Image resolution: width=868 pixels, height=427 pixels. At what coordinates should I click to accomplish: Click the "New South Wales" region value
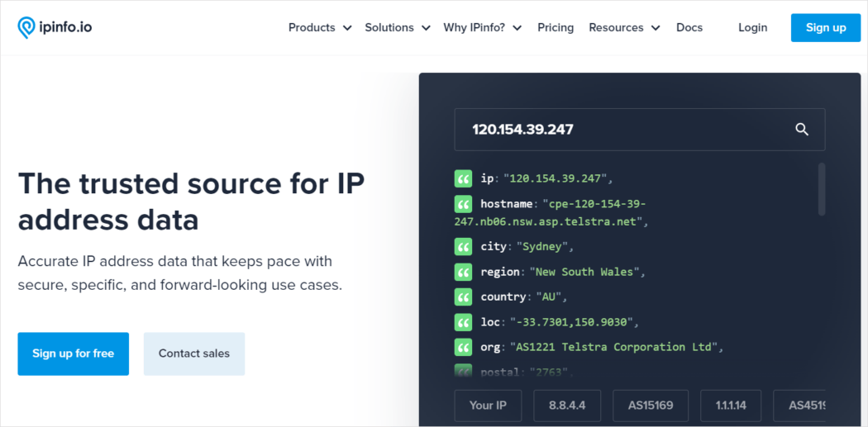[x=584, y=272]
